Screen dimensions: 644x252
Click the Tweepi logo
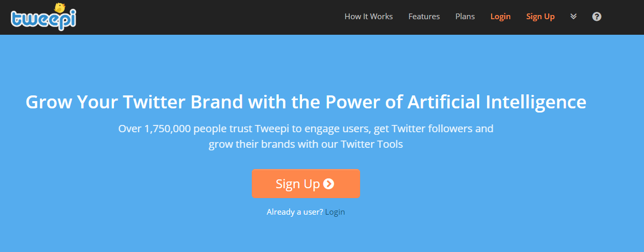[44, 20]
